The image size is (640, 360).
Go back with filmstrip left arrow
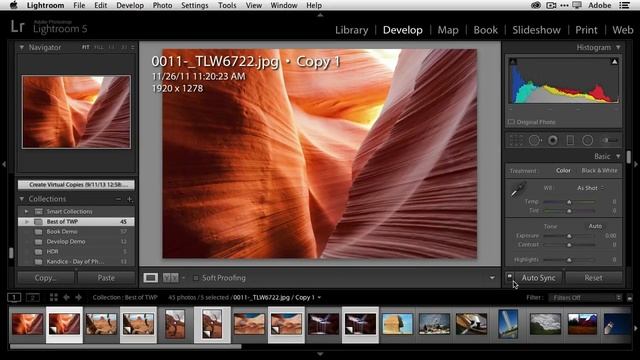(x=66, y=297)
